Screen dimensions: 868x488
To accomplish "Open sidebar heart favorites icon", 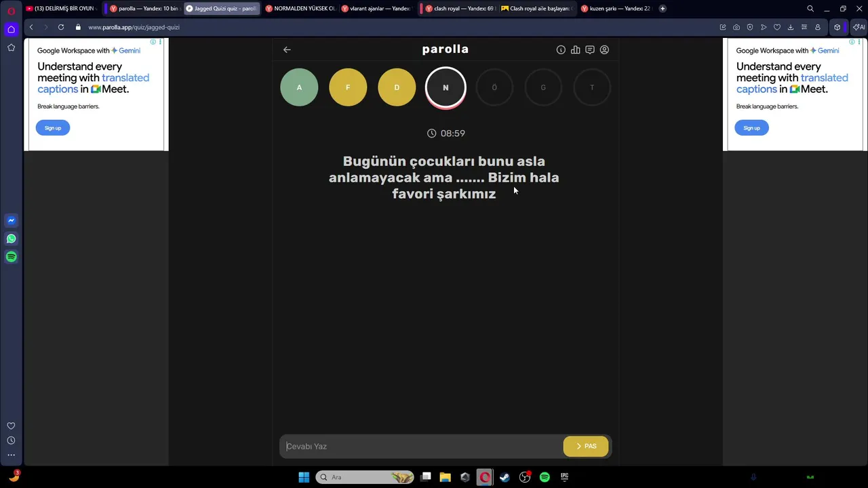I will [11, 426].
